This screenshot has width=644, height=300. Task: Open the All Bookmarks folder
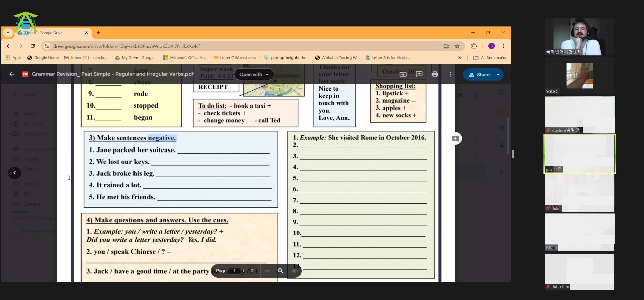489,58
